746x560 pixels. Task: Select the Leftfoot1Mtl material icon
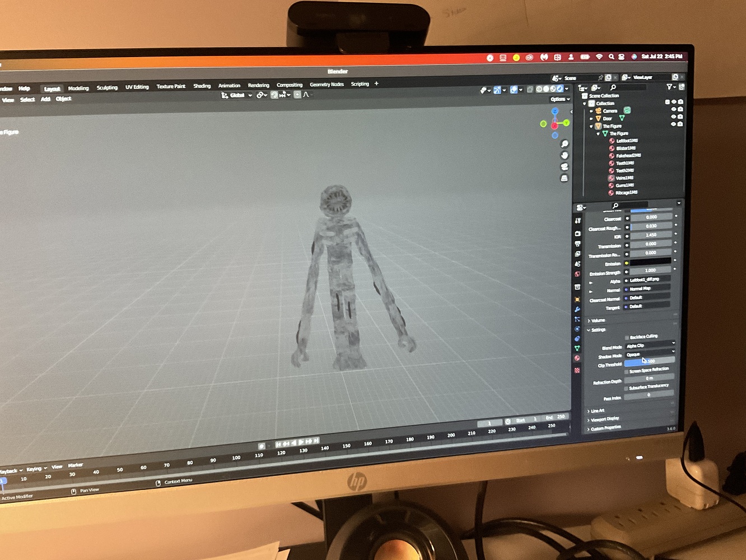click(x=612, y=141)
